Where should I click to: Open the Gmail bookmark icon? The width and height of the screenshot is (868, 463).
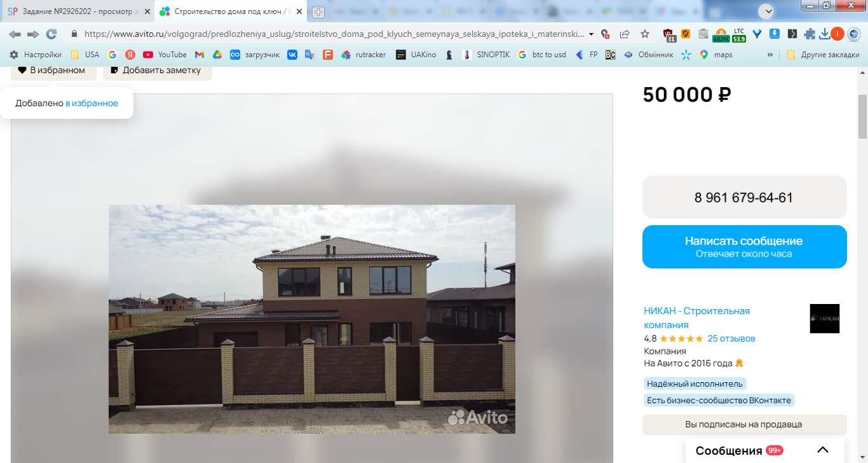(200, 55)
